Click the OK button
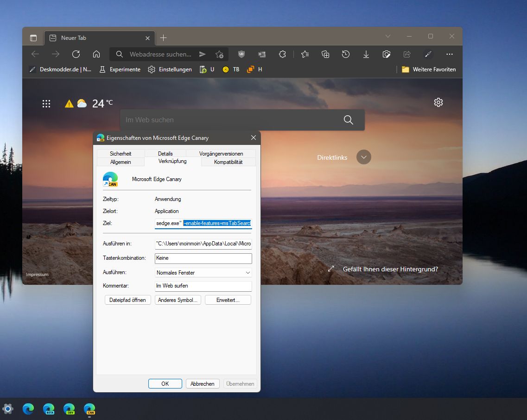527x420 pixels. 165,384
